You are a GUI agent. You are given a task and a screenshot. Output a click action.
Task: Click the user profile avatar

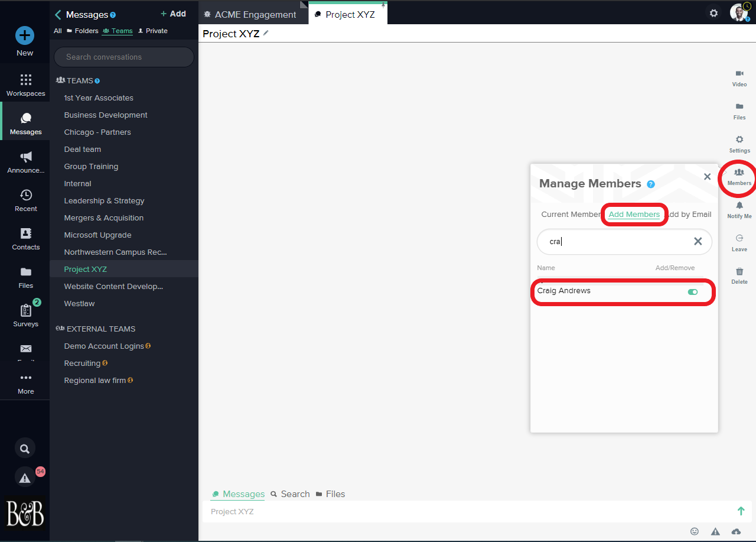[x=739, y=12]
